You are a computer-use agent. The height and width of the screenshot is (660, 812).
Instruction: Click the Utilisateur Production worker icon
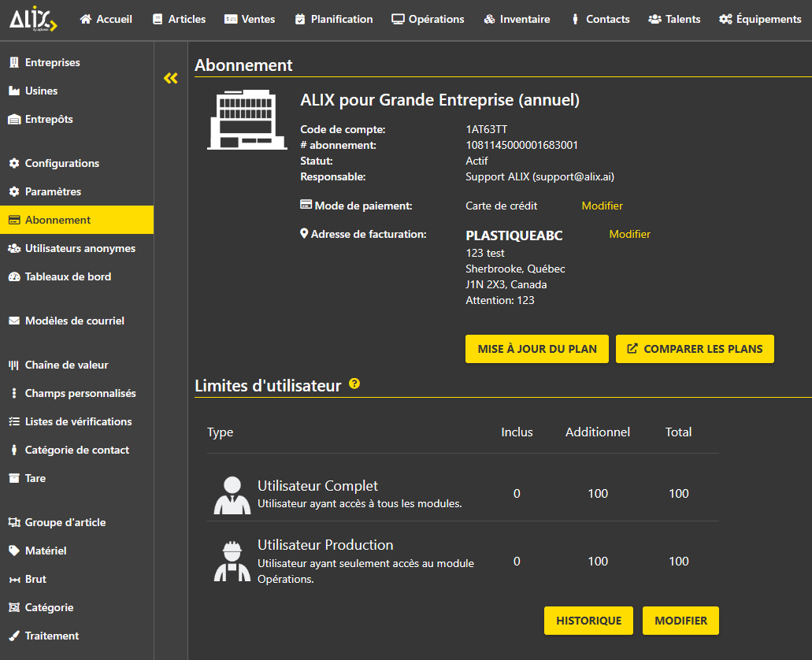coord(232,562)
